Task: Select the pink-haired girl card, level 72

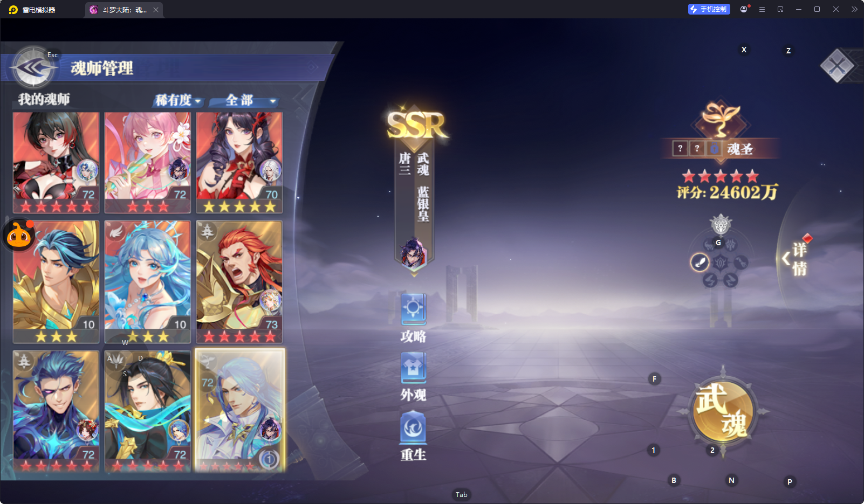Action: tap(148, 163)
